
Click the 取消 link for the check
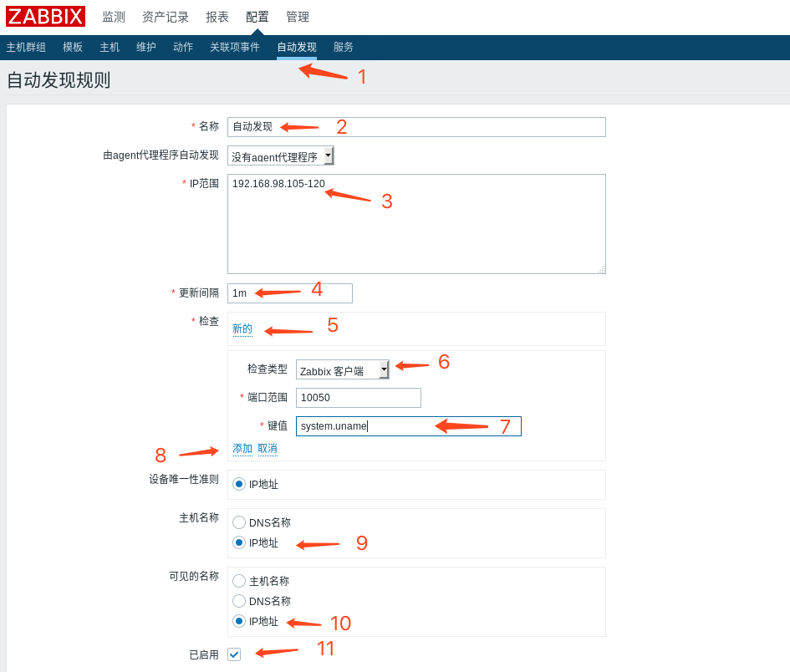pyautogui.click(x=268, y=449)
